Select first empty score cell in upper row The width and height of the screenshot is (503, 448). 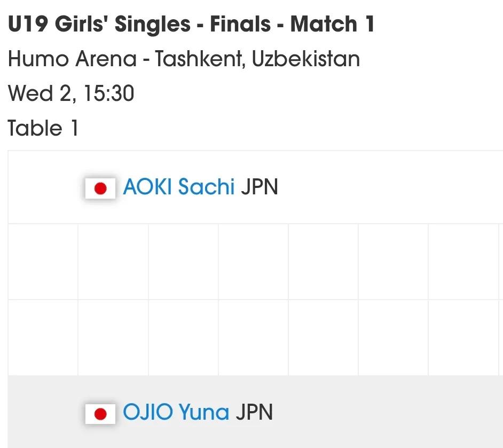pyautogui.click(x=43, y=262)
